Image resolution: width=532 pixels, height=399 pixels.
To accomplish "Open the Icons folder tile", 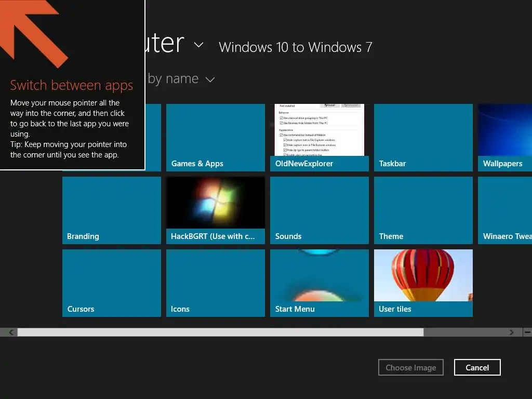I will (216, 283).
